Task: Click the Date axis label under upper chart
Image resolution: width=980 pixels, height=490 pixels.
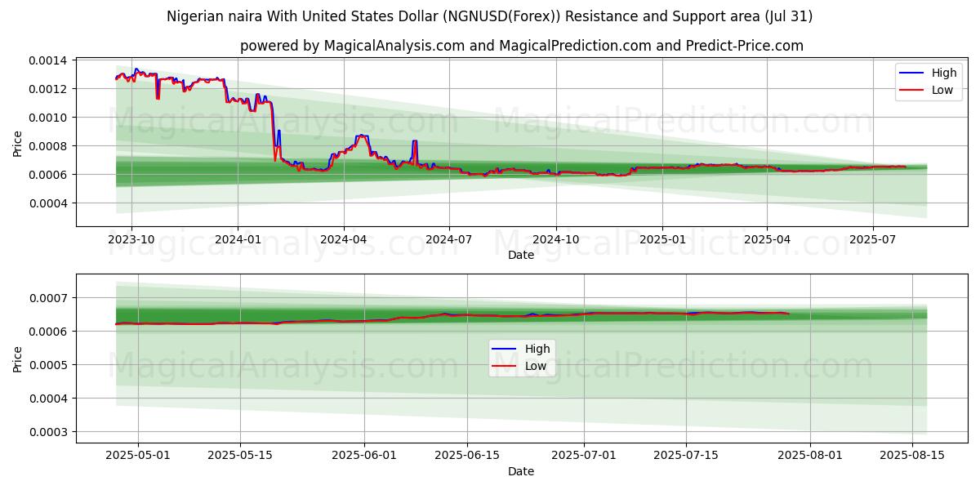Action: pos(521,256)
